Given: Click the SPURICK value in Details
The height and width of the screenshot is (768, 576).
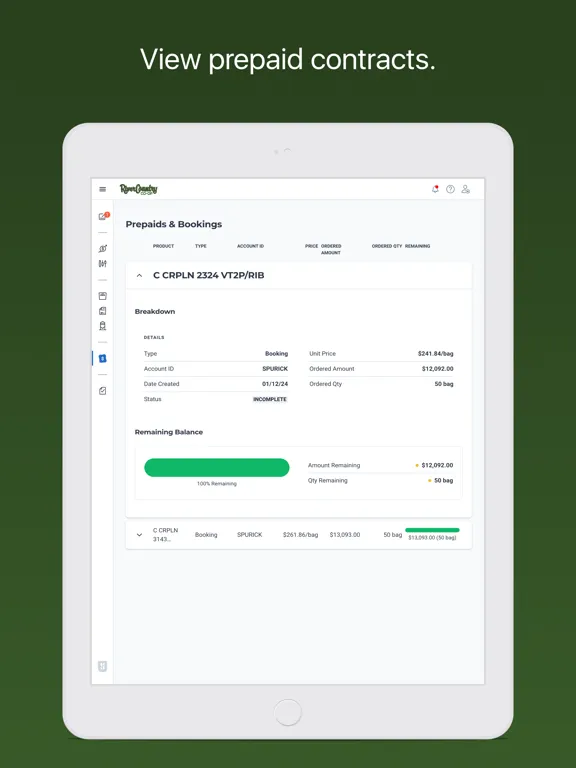Looking at the screenshot, I should pos(275,369).
